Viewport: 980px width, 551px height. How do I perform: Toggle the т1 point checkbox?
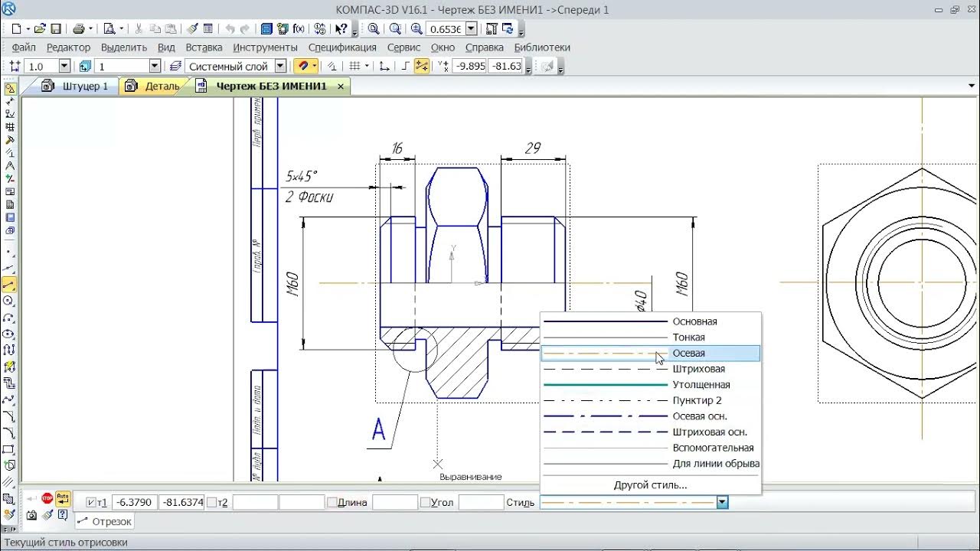(92, 503)
